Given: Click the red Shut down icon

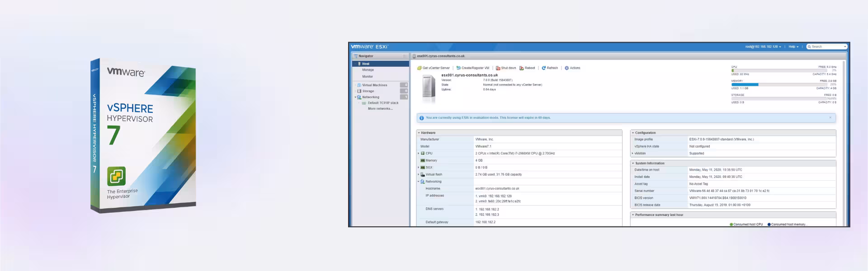Looking at the screenshot, I should 498,68.
